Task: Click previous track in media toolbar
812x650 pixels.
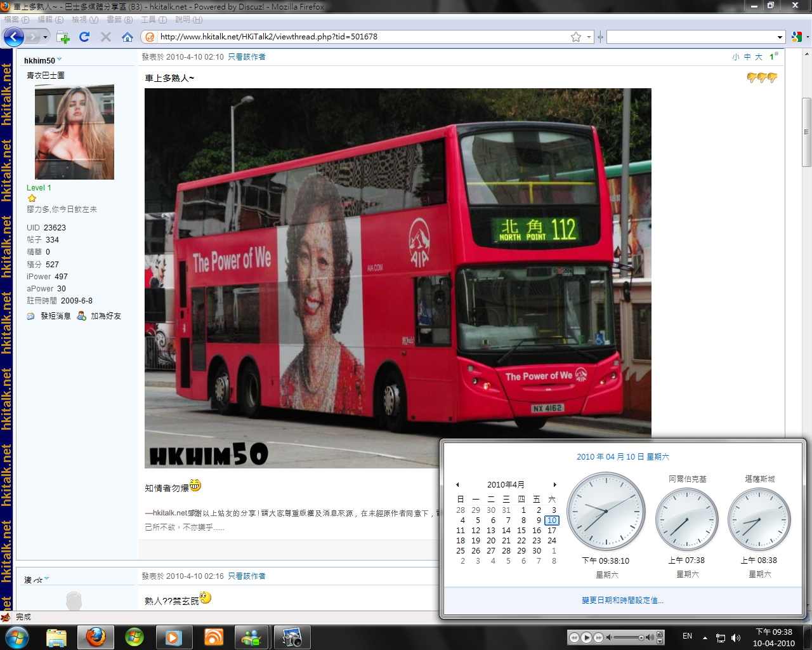Action: pos(574,637)
